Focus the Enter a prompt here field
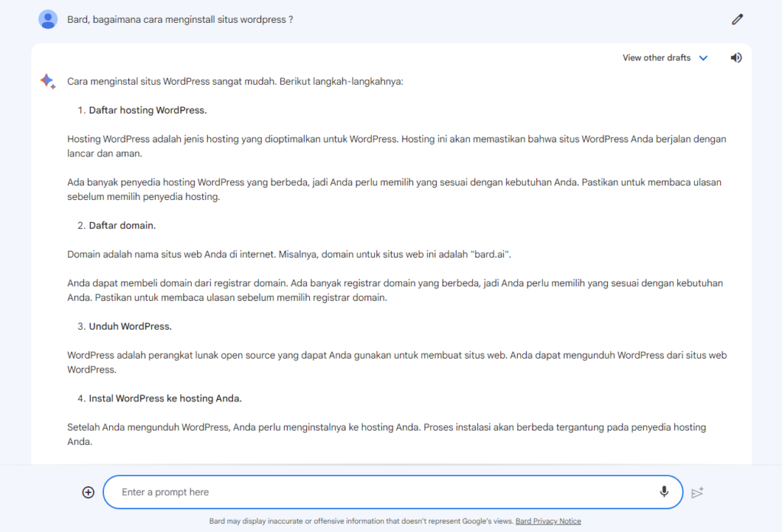The width and height of the screenshot is (782, 532). click(393, 492)
